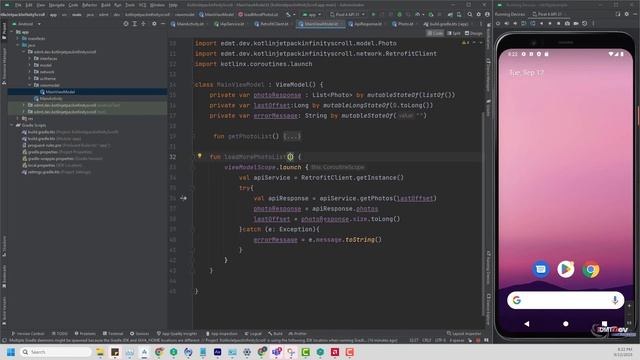Switch to the RetrofitClient.kt editor tab
This screenshot has width=640, height=360.
pos(272,24)
